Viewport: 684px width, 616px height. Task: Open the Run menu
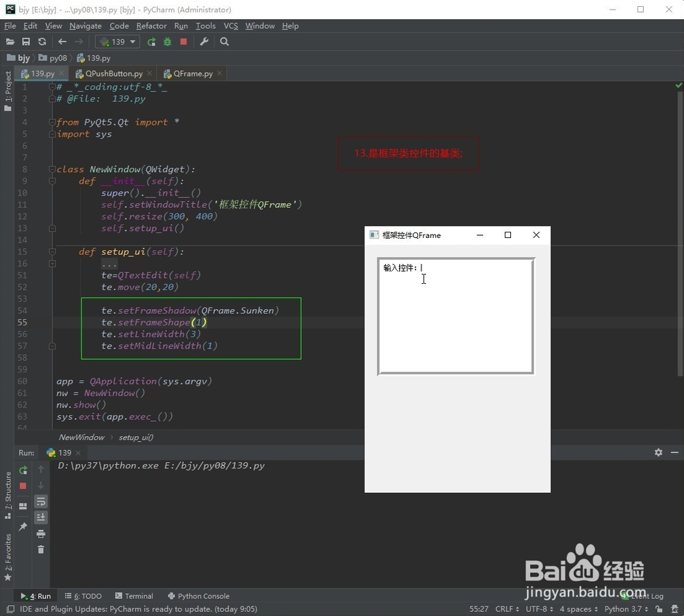(181, 26)
